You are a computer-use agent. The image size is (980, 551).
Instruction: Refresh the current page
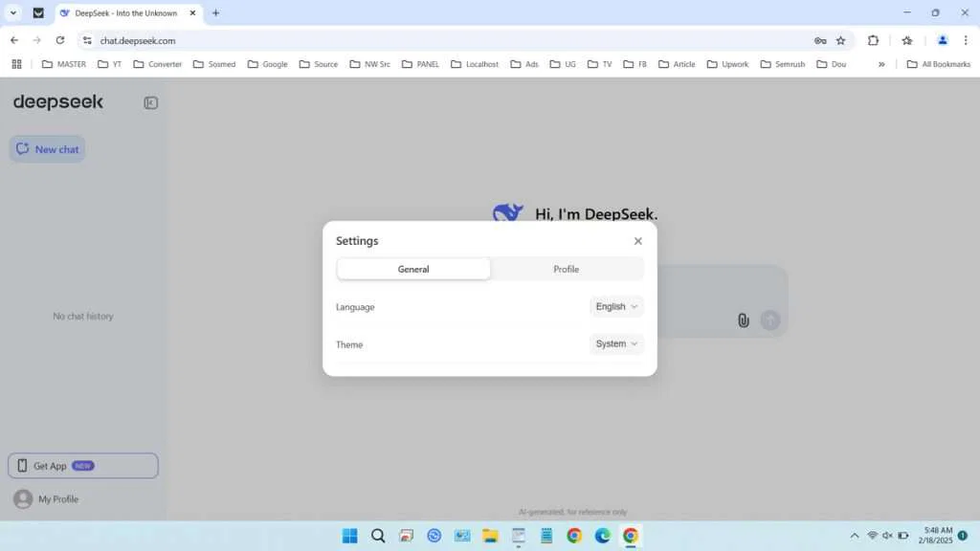[59, 40]
